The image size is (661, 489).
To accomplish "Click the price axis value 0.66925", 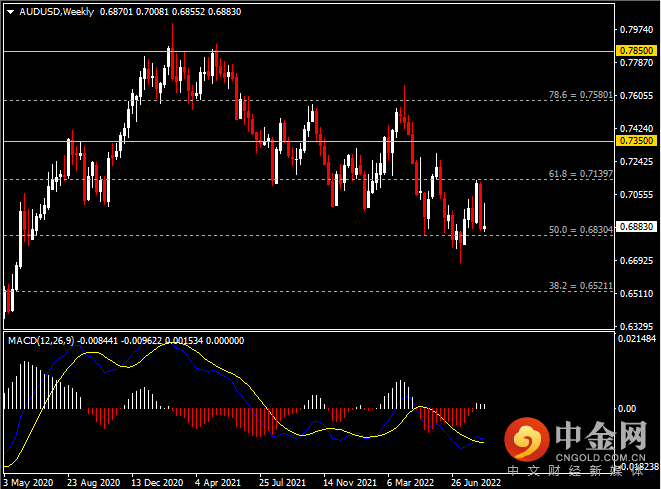I will pos(636,261).
